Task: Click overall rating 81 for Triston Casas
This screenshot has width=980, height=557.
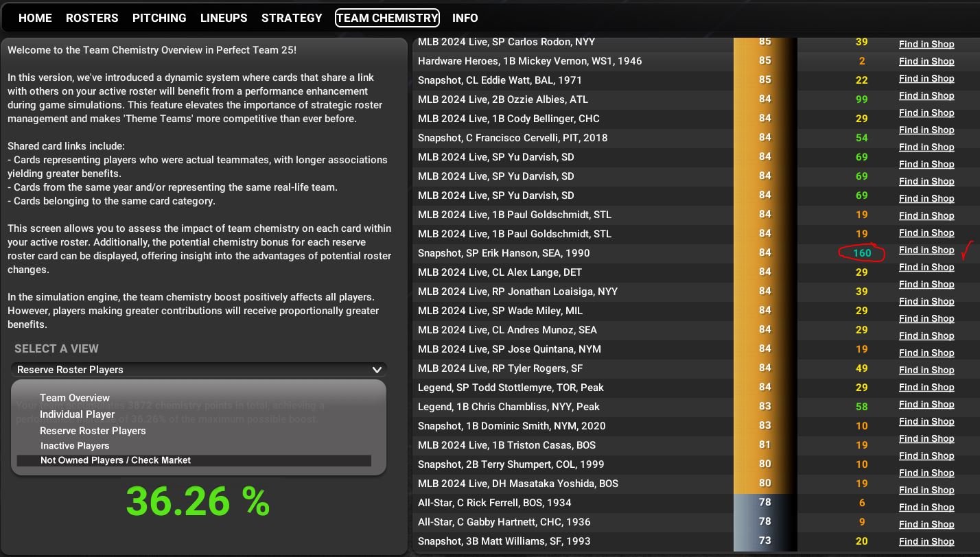Action: 765,445
